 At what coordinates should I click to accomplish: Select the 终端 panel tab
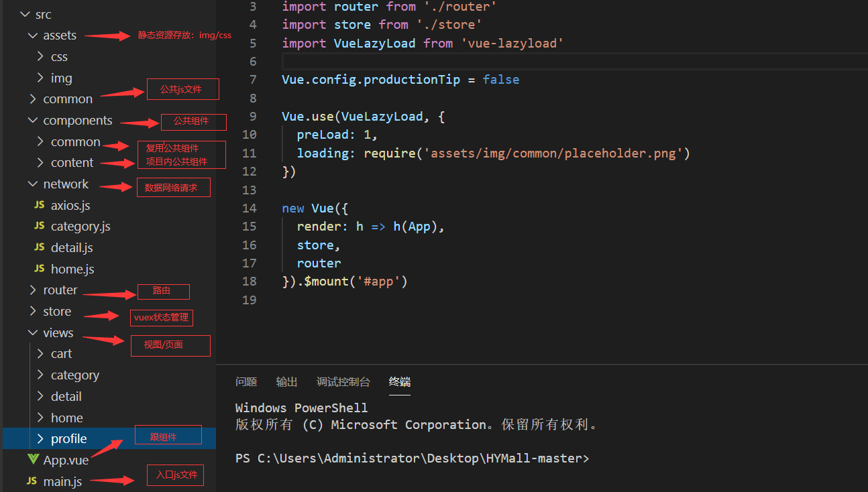[400, 382]
